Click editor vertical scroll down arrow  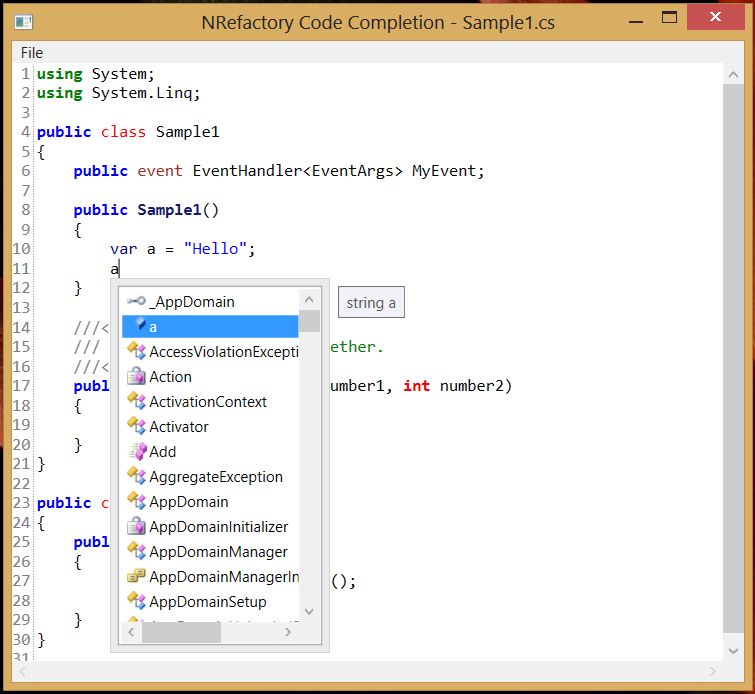[733, 651]
